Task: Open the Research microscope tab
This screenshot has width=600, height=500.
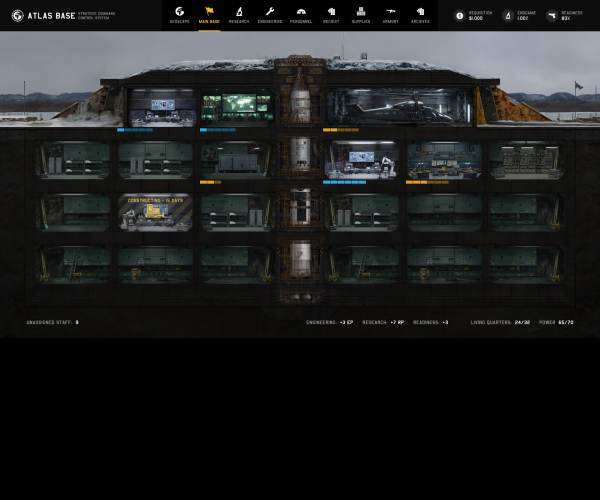Action: (239, 15)
